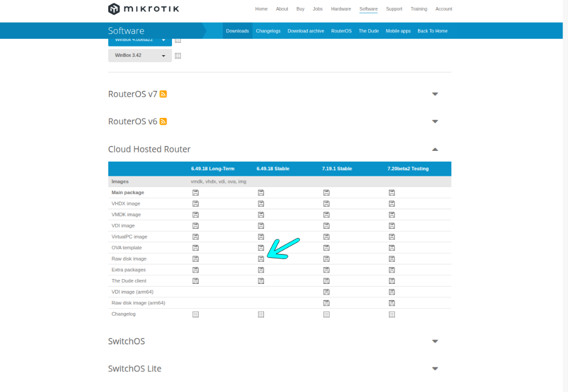Click the MikroTik logo
This screenshot has height=392, width=568.
click(143, 9)
